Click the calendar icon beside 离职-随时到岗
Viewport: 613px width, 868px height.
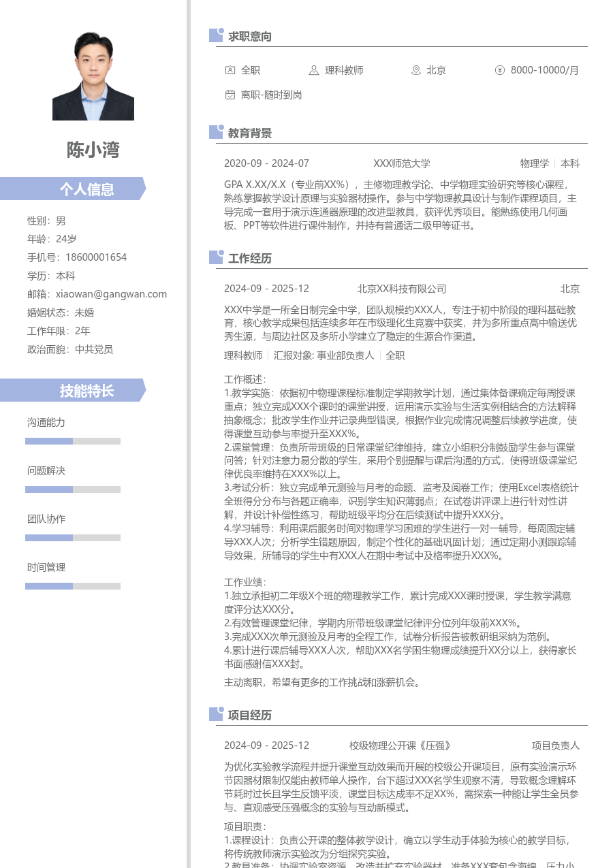230,95
